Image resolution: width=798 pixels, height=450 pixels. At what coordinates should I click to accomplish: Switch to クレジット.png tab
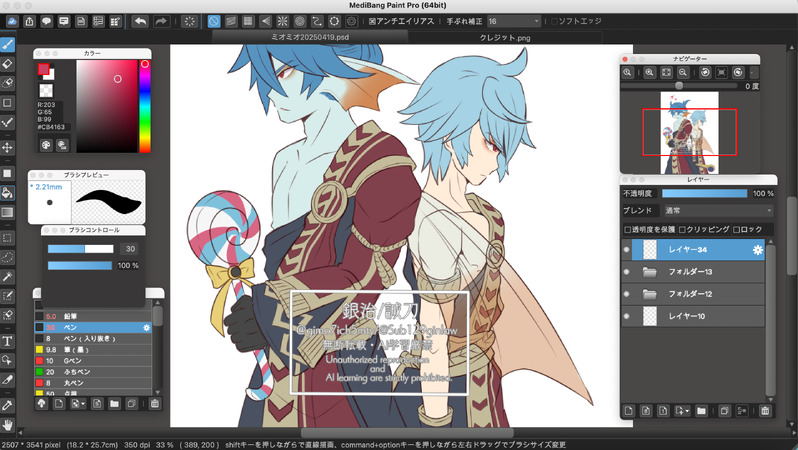(505, 38)
